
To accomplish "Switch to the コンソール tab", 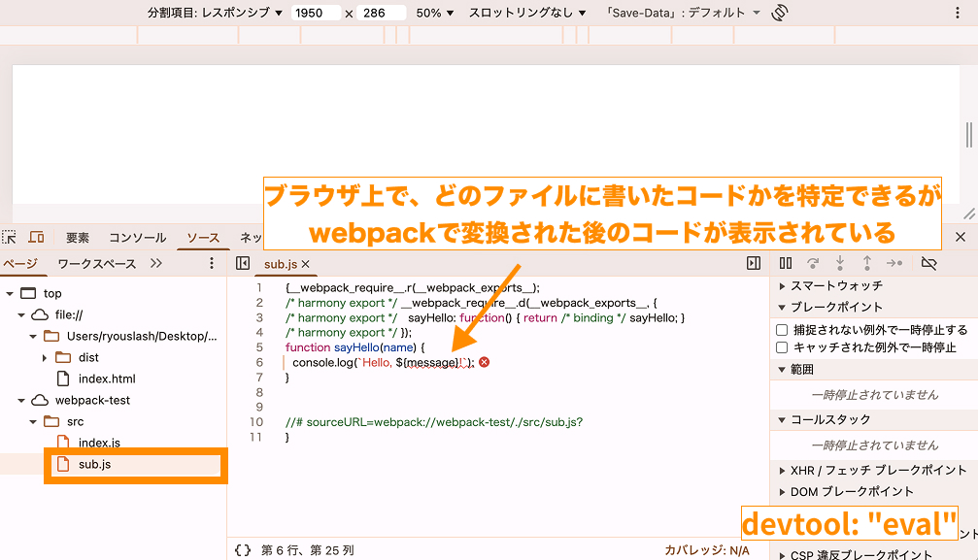I will pos(136,237).
